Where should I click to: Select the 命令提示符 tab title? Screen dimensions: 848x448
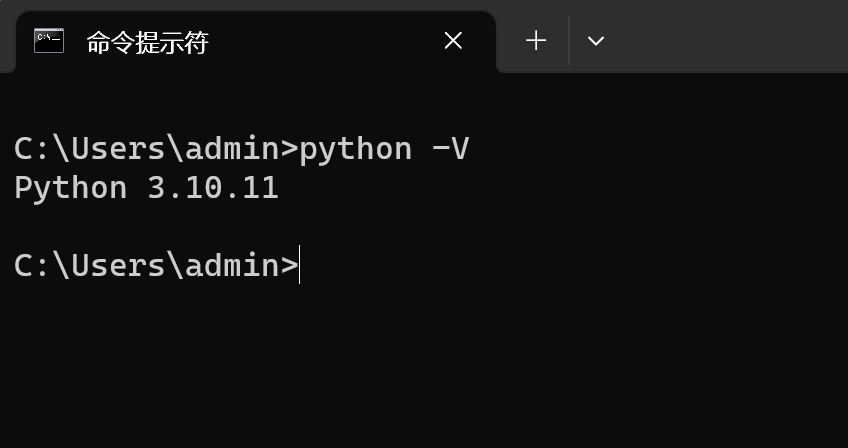(x=148, y=42)
